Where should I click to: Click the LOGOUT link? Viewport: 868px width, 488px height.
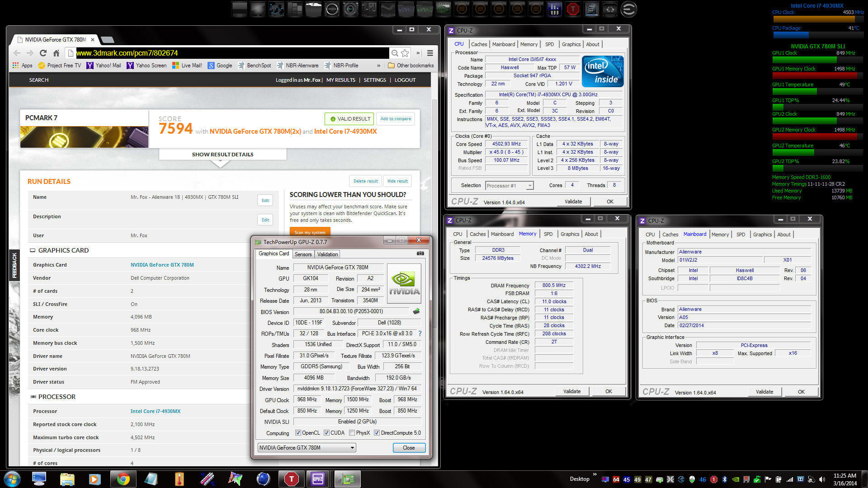pos(405,80)
